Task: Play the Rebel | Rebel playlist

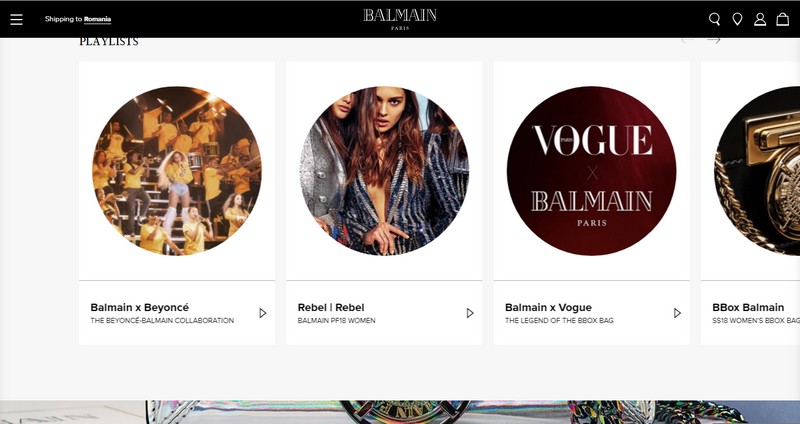Action: (x=470, y=313)
